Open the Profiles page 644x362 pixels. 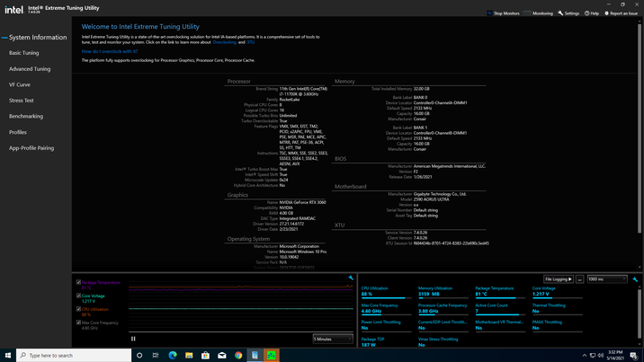tap(18, 132)
